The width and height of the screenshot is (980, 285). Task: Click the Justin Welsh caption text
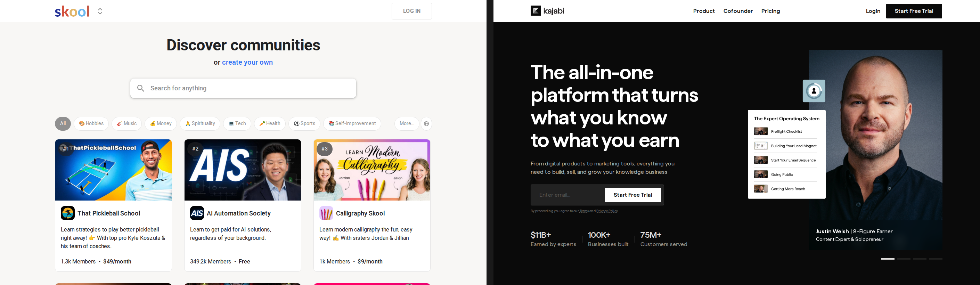click(854, 235)
